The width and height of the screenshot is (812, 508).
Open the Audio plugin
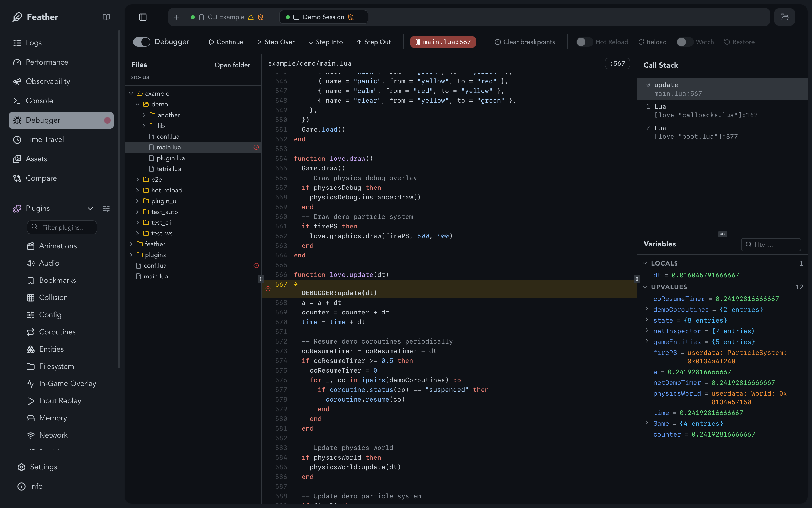(49, 263)
